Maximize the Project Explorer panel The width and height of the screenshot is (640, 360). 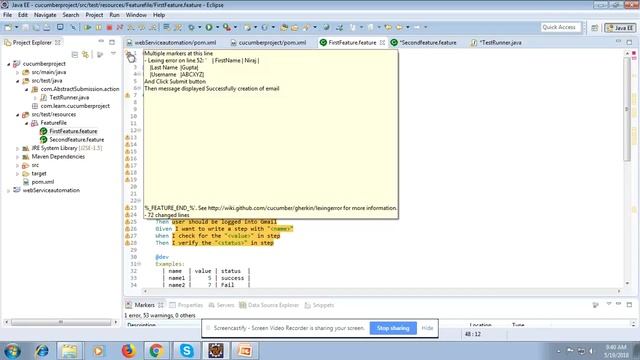112,42
